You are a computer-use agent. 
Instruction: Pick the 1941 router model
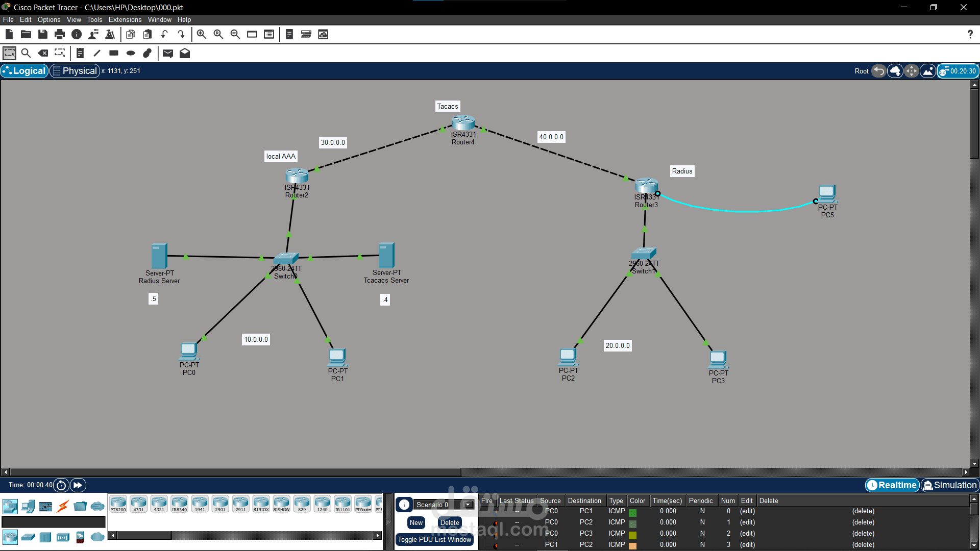200,504
